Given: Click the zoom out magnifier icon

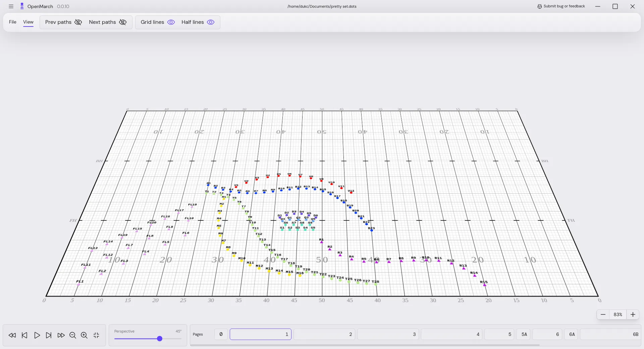Looking at the screenshot, I should tap(72, 335).
